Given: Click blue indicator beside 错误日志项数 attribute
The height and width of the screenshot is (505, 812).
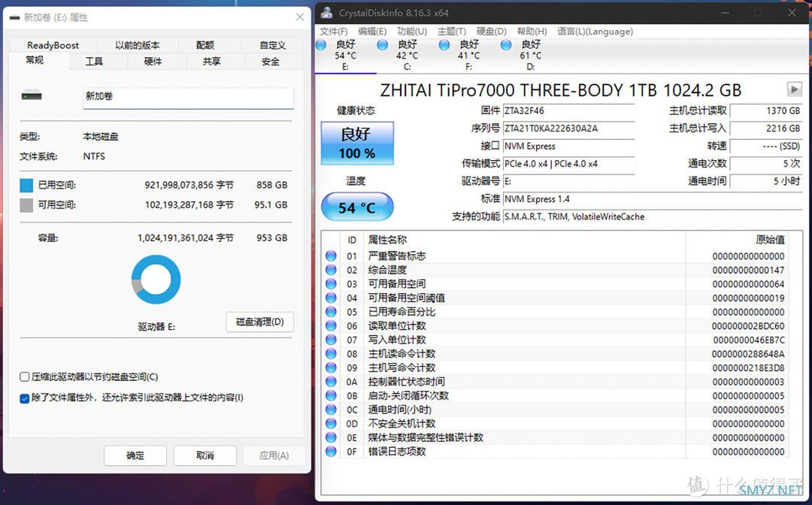Looking at the screenshot, I should (331, 452).
